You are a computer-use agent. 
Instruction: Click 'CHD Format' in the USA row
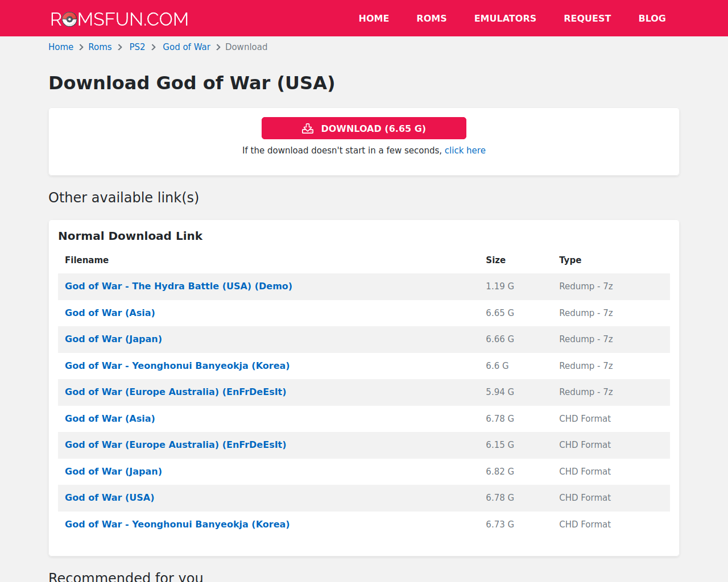click(x=585, y=498)
